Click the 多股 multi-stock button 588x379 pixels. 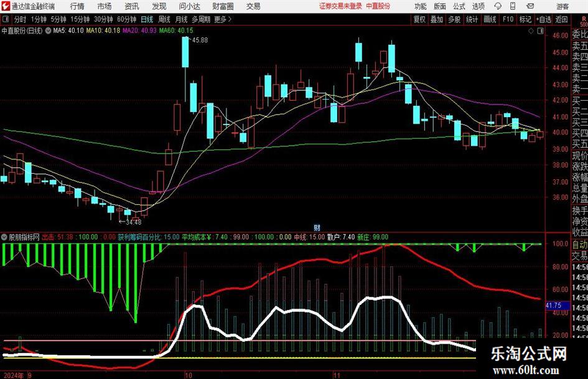click(x=454, y=19)
